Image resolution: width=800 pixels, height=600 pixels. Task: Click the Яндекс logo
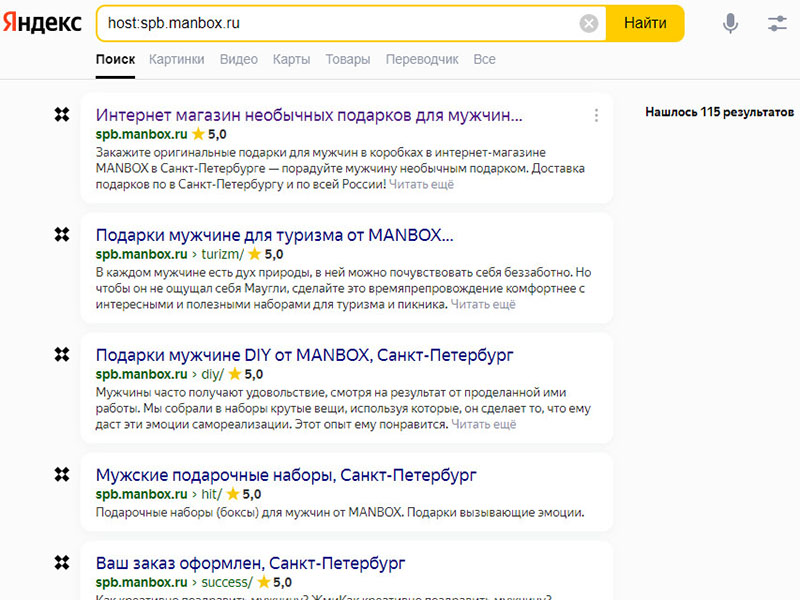43,23
